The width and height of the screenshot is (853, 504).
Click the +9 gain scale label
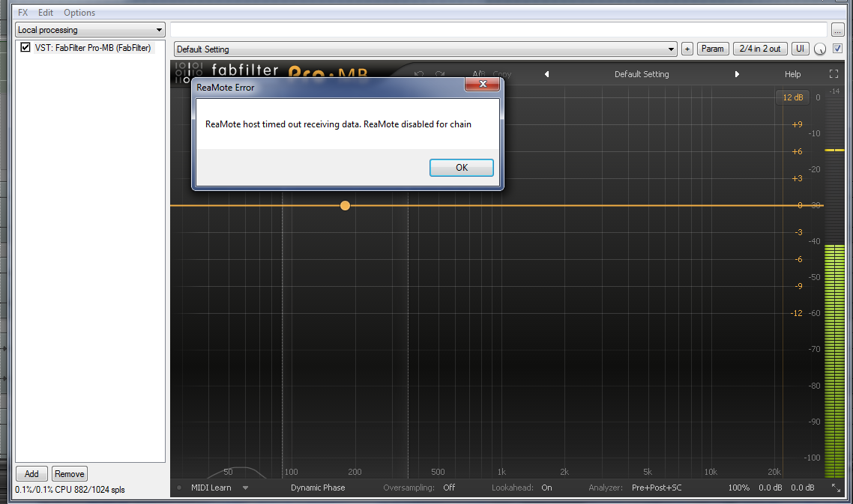click(797, 124)
